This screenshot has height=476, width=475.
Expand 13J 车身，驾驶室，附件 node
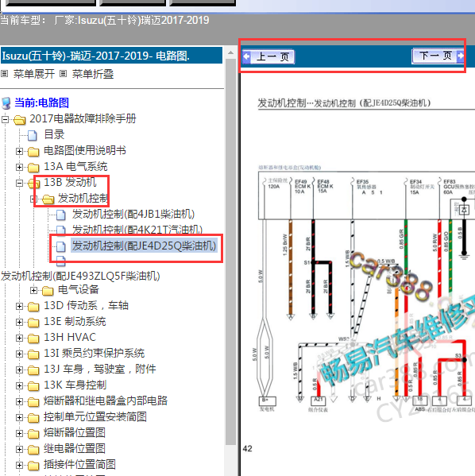(x=19, y=370)
